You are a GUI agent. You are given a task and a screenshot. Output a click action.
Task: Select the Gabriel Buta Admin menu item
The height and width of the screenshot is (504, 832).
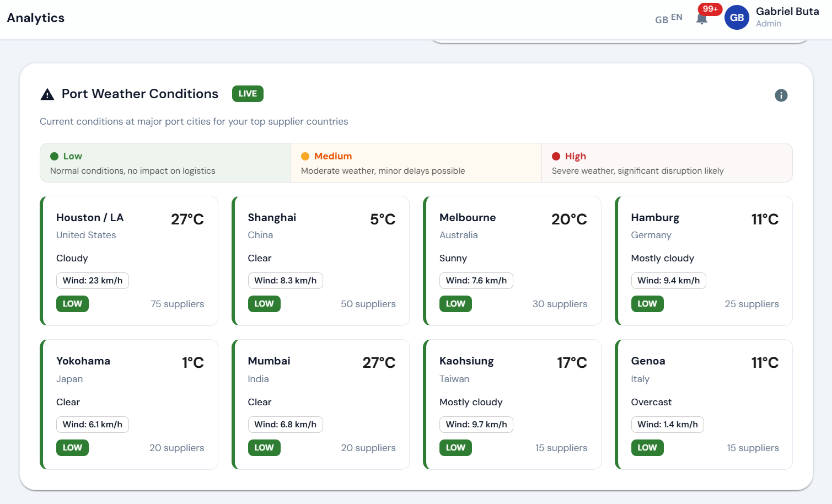(787, 17)
